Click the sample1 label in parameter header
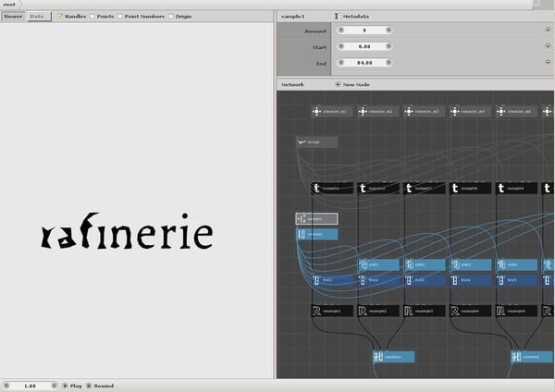The image size is (555, 392). pyautogui.click(x=292, y=17)
